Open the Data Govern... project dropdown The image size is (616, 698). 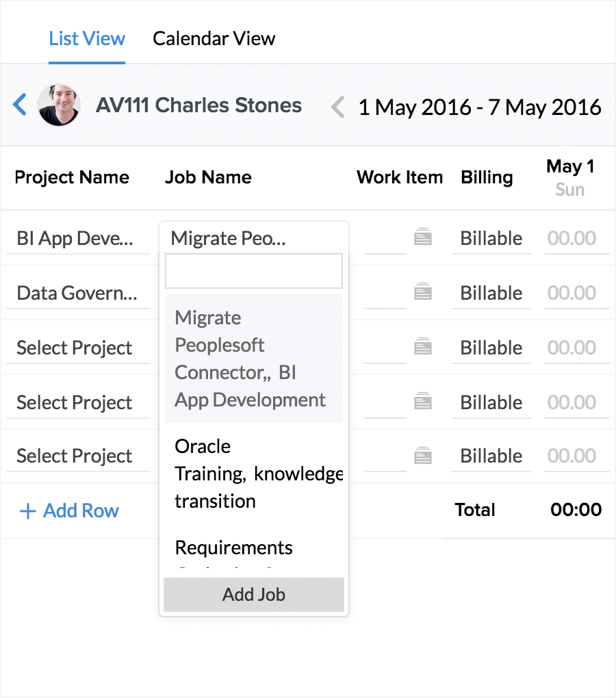tap(78, 294)
